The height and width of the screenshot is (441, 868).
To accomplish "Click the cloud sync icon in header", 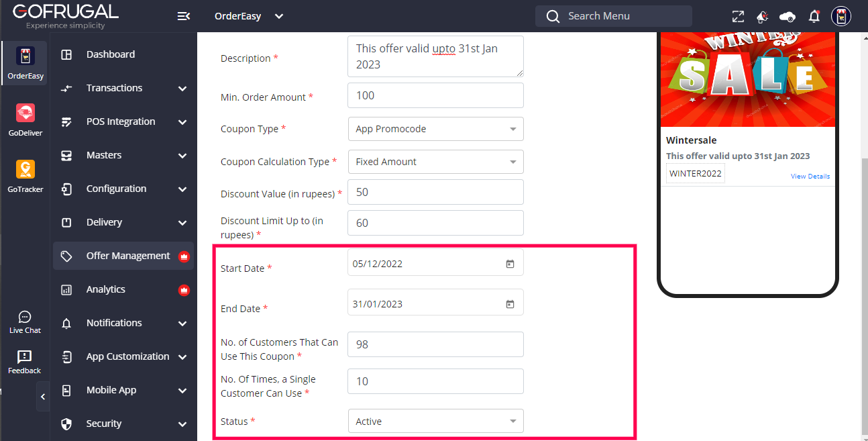I will click(x=788, y=16).
